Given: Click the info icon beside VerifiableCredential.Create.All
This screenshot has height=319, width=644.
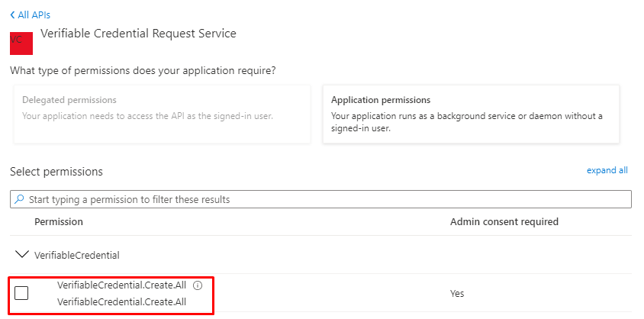Looking at the screenshot, I should pos(197,285).
